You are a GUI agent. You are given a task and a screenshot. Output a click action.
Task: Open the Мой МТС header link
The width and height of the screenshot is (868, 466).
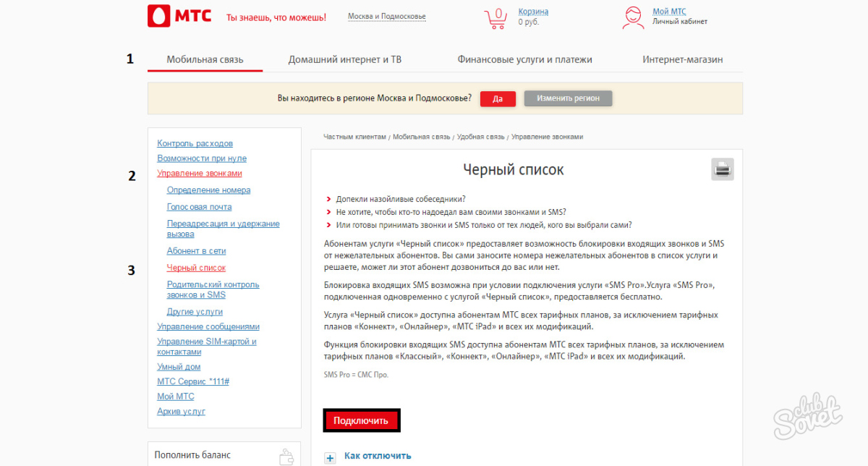click(669, 12)
